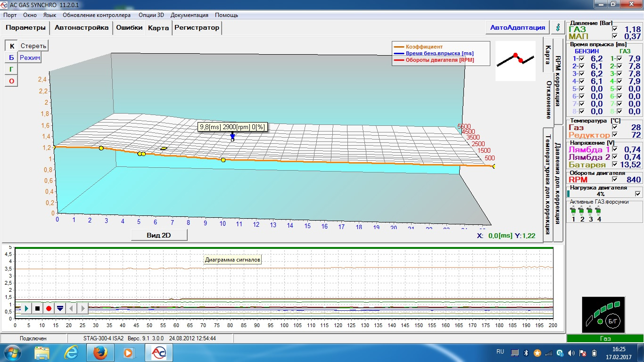Toggle the RPM engine speed checkbox
This screenshot has height=362, width=644.
pyautogui.click(x=614, y=180)
